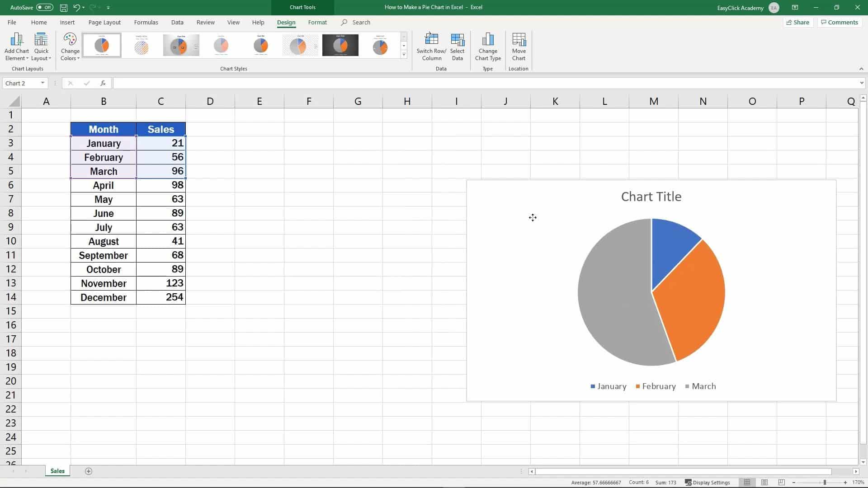Open Change Colors in Chart Layouts
This screenshot has width=868, height=488.
click(x=70, y=45)
